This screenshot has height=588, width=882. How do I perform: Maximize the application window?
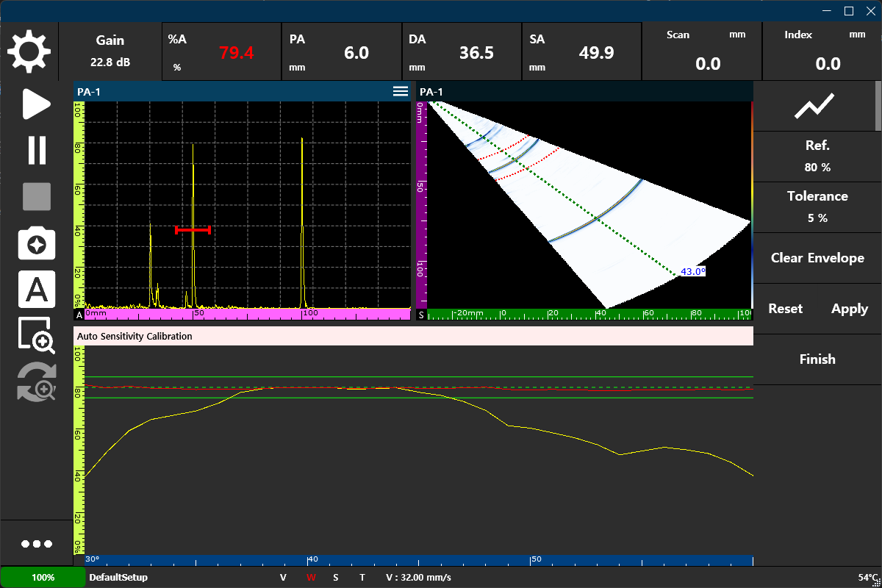pyautogui.click(x=849, y=11)
